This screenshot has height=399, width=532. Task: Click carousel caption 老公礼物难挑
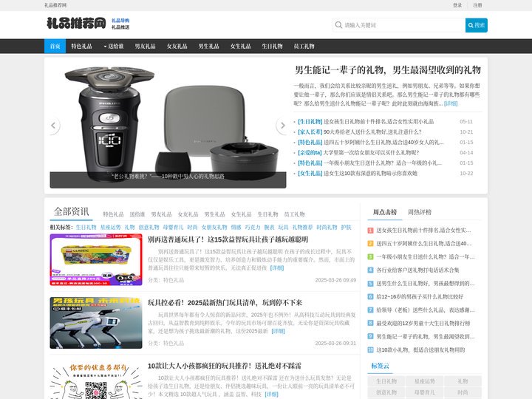coord(168,176)
